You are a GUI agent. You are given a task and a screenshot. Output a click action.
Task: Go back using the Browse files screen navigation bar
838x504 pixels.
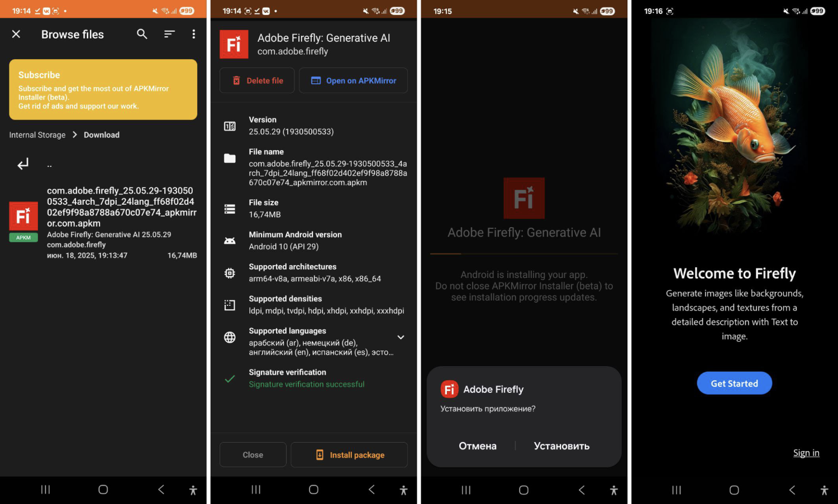click(161, 489)
